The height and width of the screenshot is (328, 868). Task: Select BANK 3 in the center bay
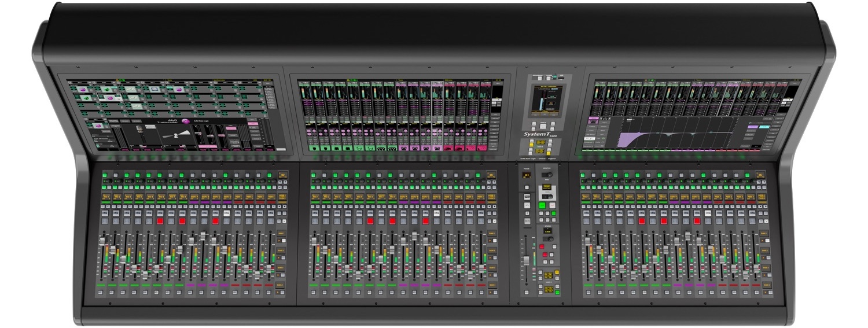(x=492, y=267)
